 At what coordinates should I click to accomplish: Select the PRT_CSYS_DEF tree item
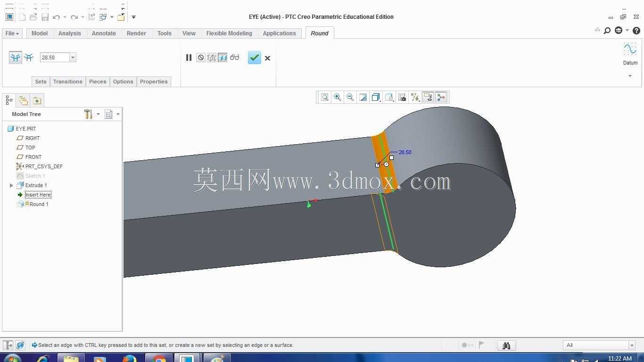pos(44,166)
